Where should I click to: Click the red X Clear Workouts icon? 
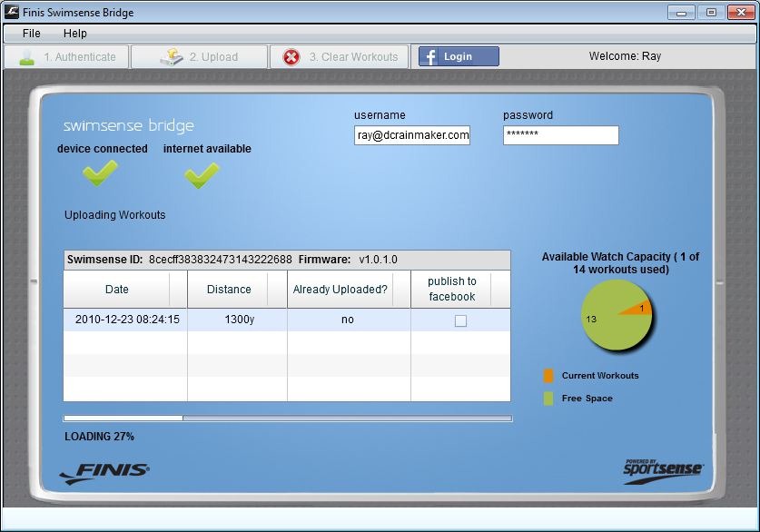pos(291,57)
